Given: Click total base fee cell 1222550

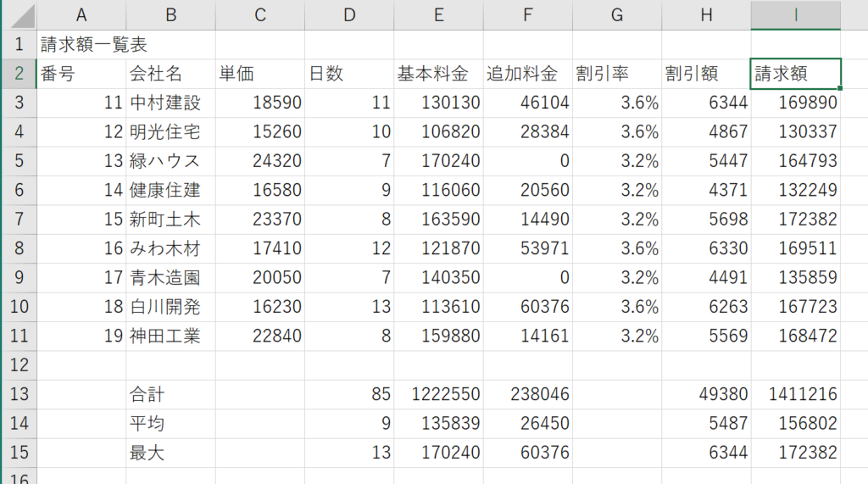Looking at the screenshot, I should coord(438,394).
